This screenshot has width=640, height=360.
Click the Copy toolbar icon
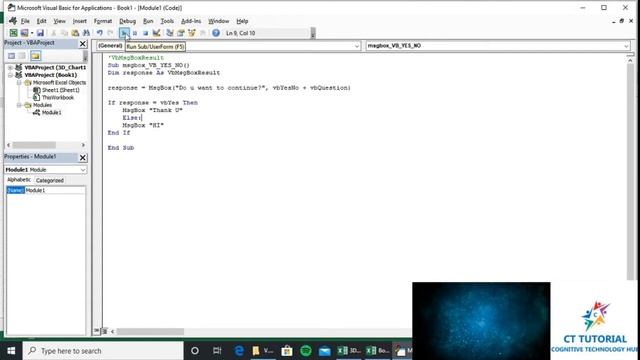[x=64, y=33]
